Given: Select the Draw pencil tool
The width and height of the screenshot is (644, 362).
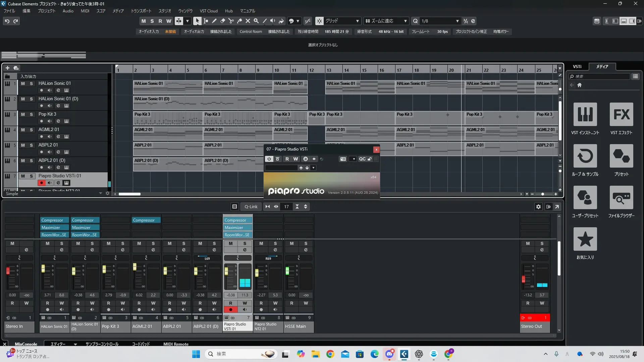Looking at the screenshot, I should click(x=214, y=21).
